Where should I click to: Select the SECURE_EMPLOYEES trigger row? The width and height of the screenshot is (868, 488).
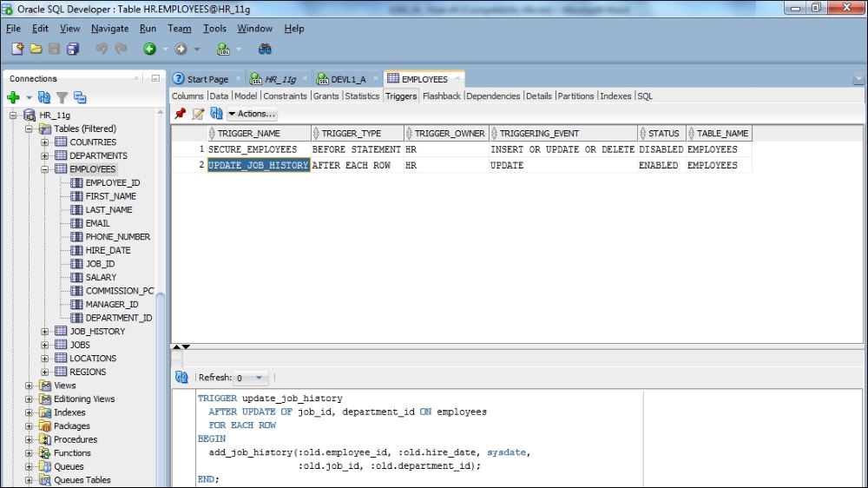click(x=462, y=149)
